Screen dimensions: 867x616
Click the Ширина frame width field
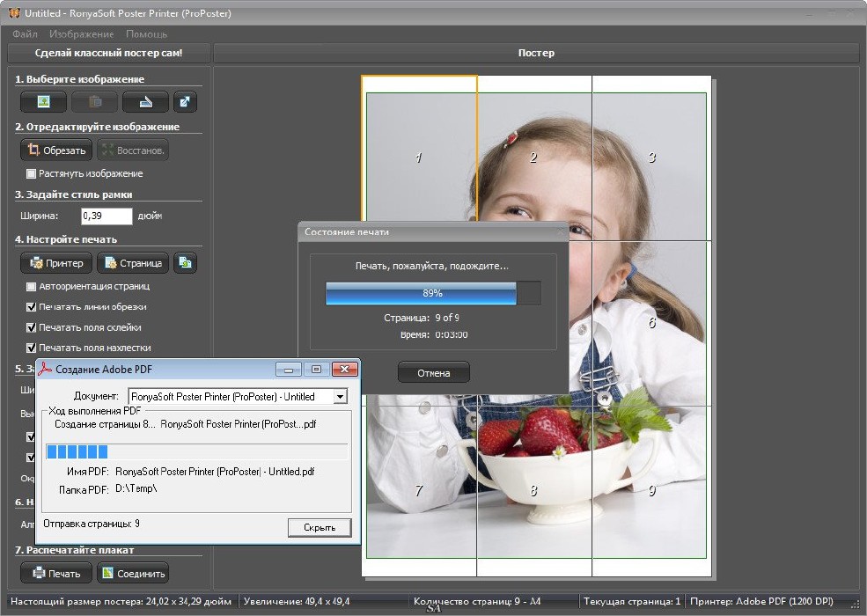(106, 216)
